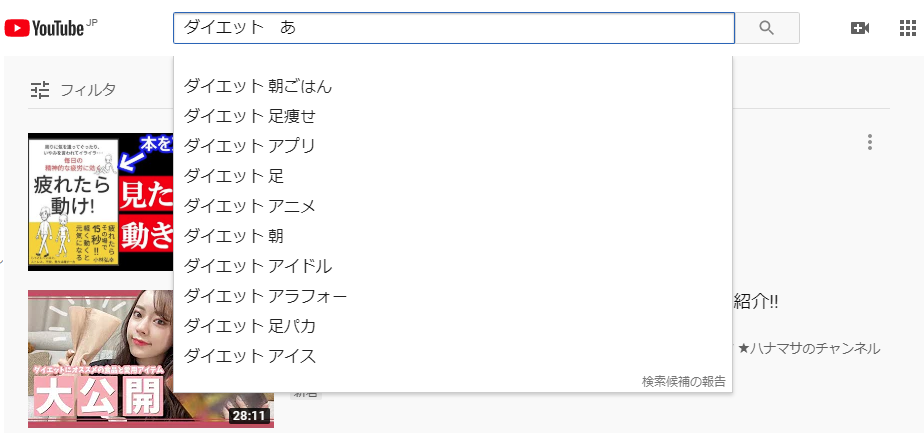Open the create video camera icon

pyautogui.click(x=860, y=28)
